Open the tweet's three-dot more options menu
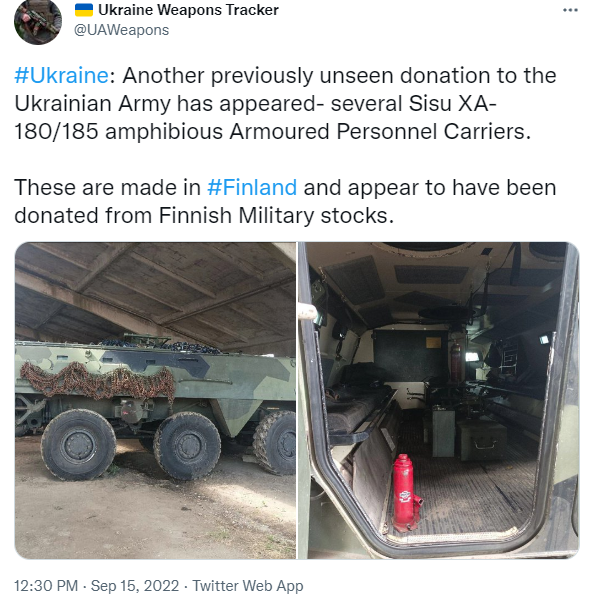This screenshot has height=596, width=590. point(570,10)
